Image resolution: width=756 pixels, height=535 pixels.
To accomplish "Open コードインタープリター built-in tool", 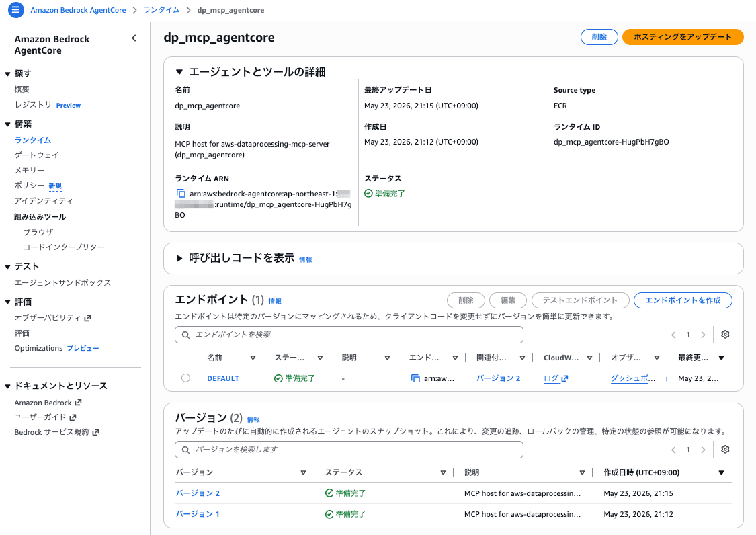I will [64, 247].
